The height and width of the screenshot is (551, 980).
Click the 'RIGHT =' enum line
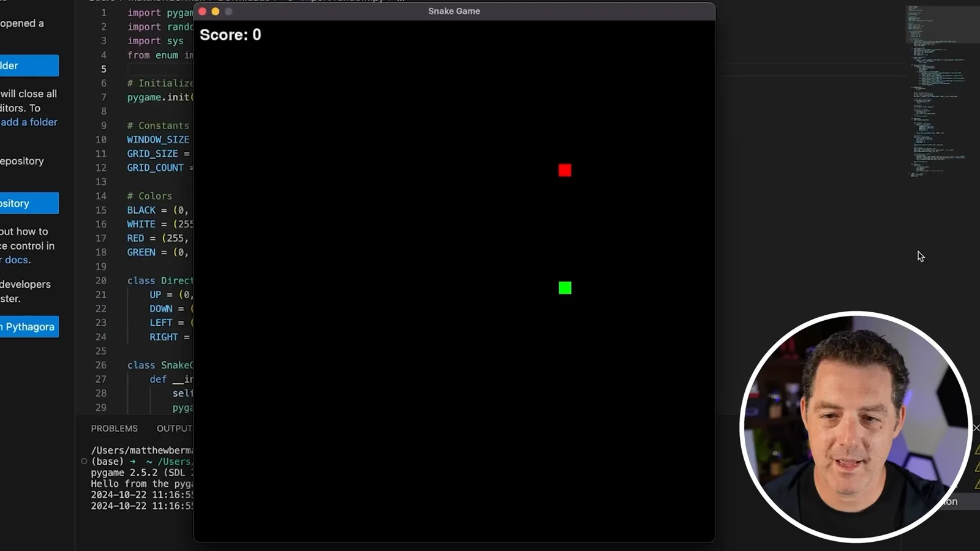pyautogui.click(x=170, y=337)
